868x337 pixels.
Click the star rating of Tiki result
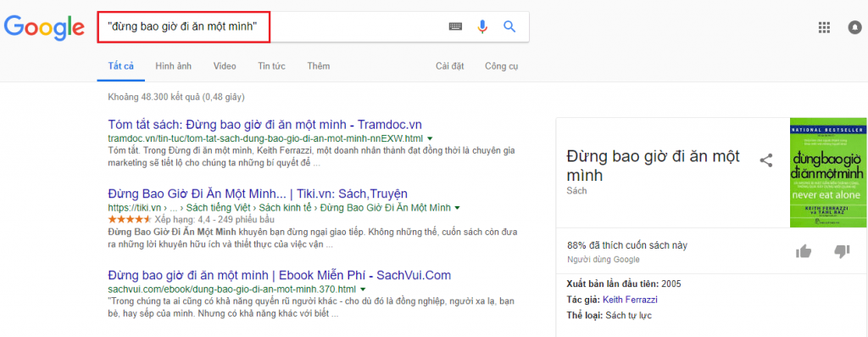pos(130,219)
